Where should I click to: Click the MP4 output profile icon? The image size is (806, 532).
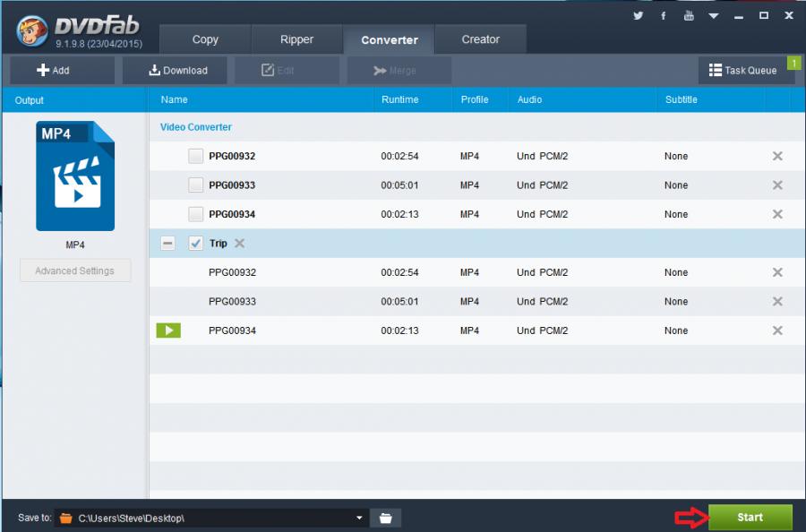75,176
